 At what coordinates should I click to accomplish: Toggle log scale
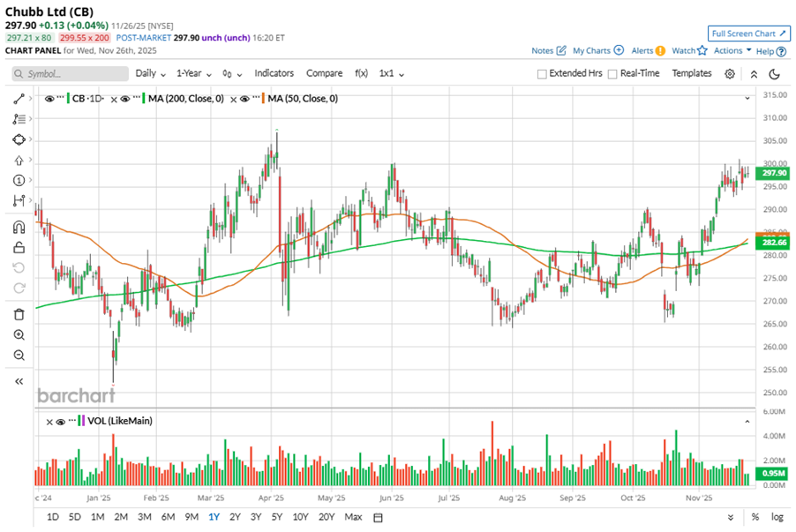pos(777,517)
